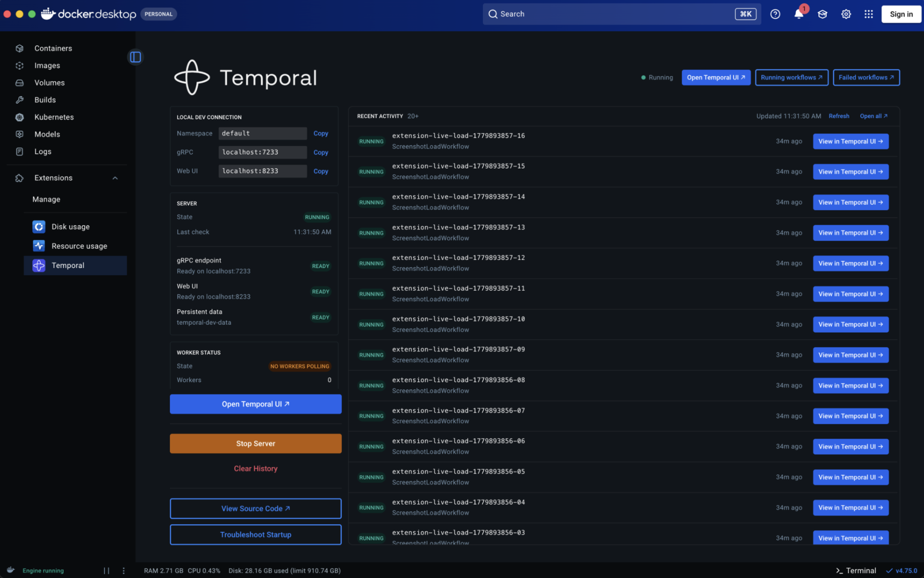This screenshot has width=924, height=578.
Task: Stop the Temporal server
Action: click(255, 443)
